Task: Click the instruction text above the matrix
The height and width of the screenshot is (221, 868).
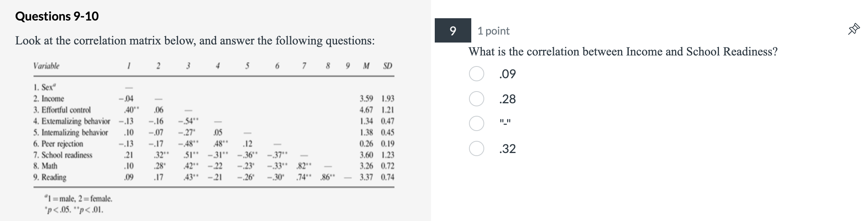Action: pyautogui.click(x=195, y=40)
